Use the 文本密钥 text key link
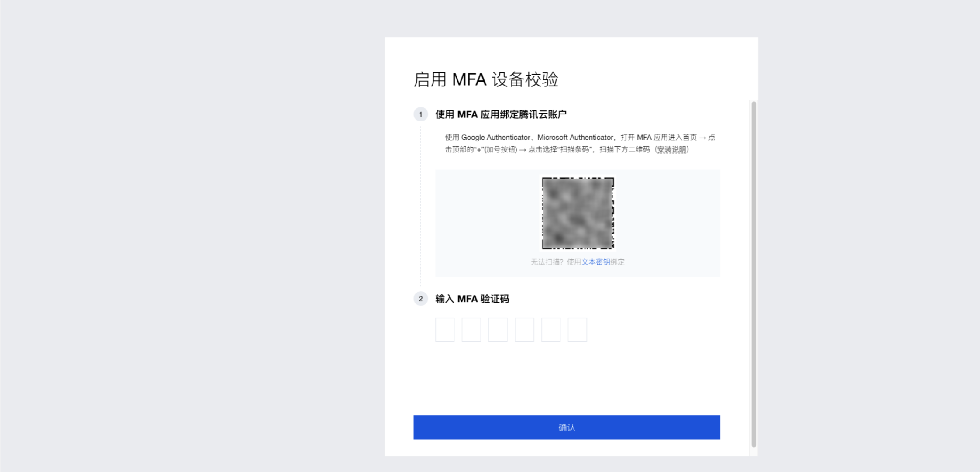This screenshot has height=472, width=980. pos(595,262)
